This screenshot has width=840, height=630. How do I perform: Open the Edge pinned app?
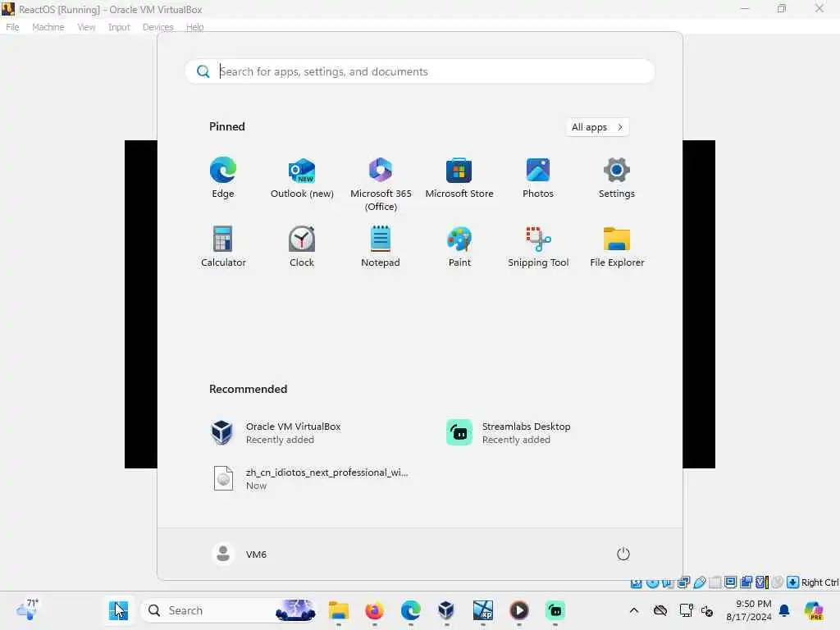click(223, 178)
